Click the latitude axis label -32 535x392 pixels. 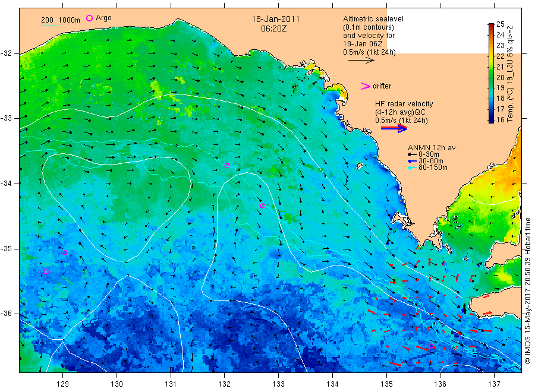(6, 53)
